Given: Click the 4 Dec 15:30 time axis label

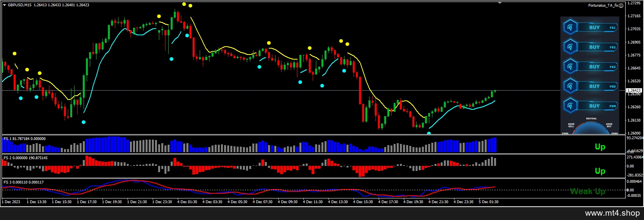Looking at the screenshot, I should 363,202.
